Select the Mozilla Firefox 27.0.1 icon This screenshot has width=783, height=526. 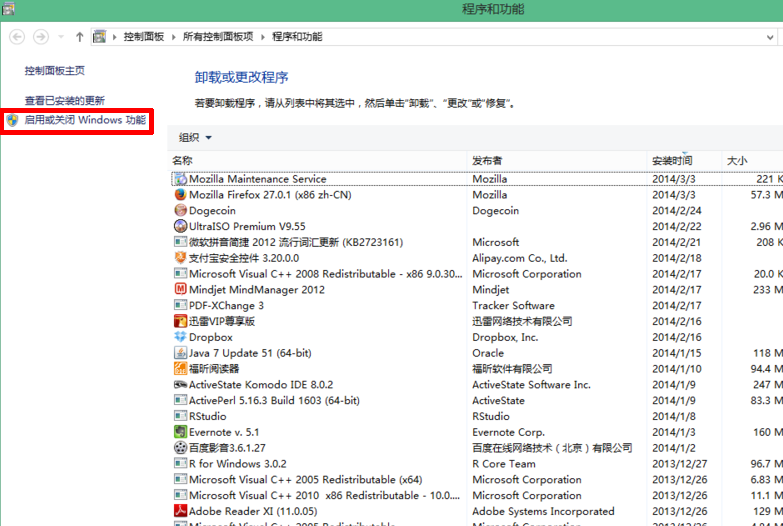[180, 195]
